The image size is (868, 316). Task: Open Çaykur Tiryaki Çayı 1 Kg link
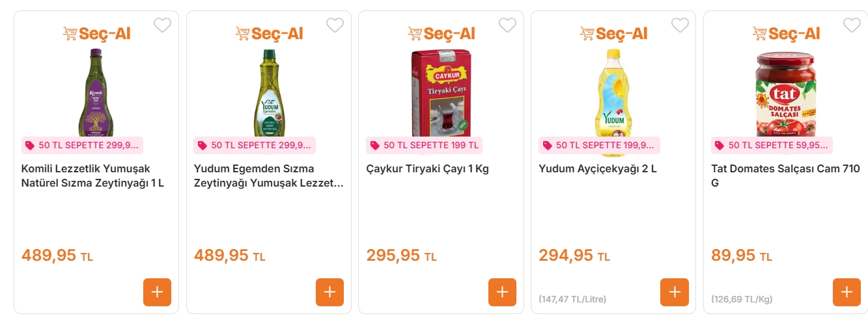[427, 169]
